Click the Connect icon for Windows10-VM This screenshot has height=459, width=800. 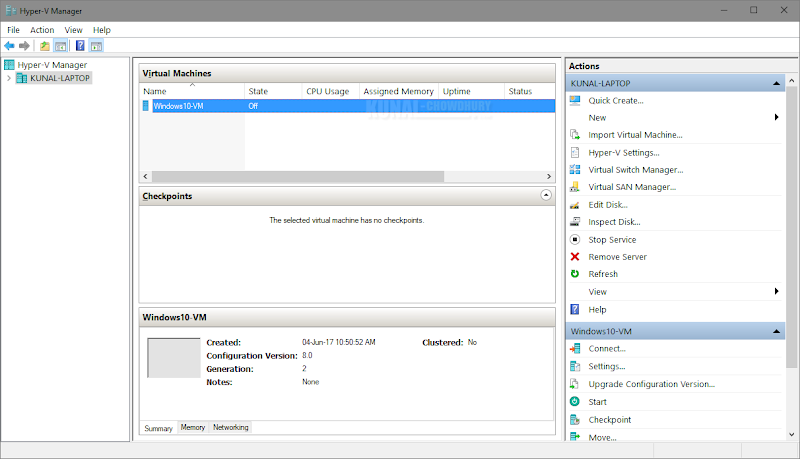575,348
